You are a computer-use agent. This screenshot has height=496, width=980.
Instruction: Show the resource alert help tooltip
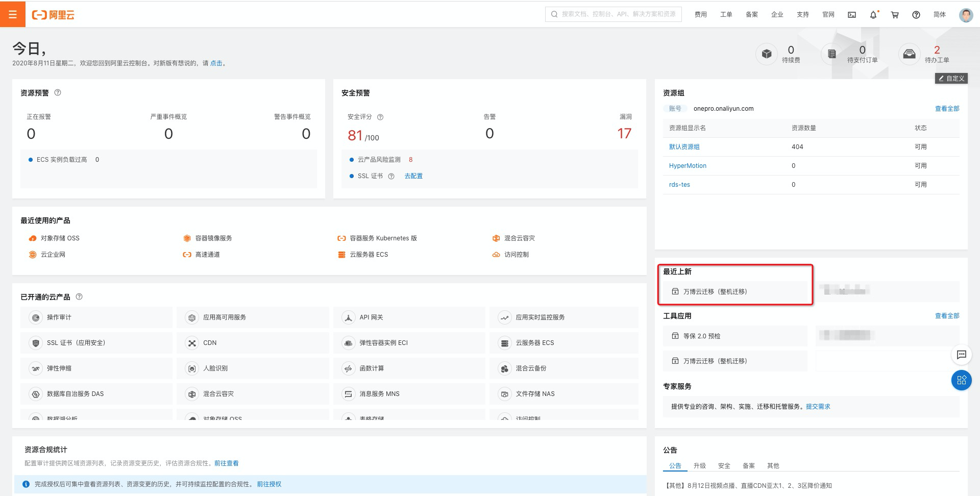[58, 93]
